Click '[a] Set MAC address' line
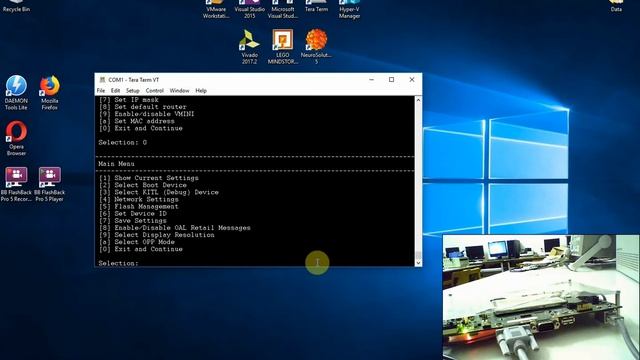This screenshot has width=640, height=360. click(137, 121)
